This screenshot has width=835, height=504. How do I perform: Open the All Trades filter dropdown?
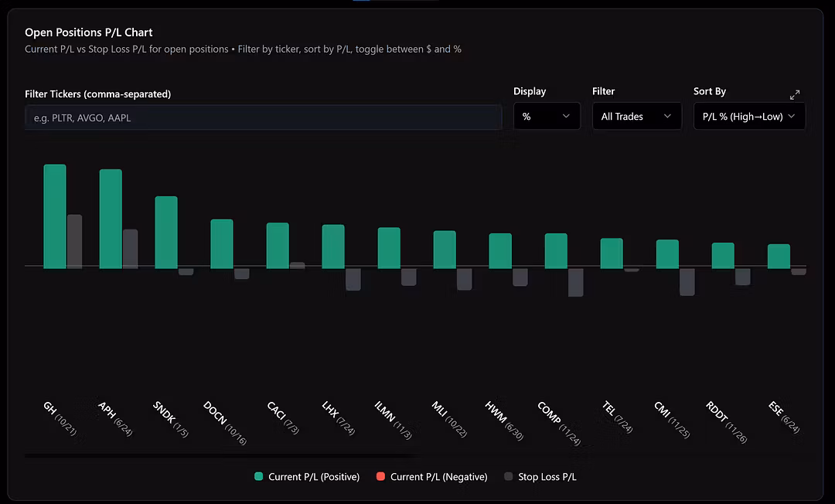point(636,117)
